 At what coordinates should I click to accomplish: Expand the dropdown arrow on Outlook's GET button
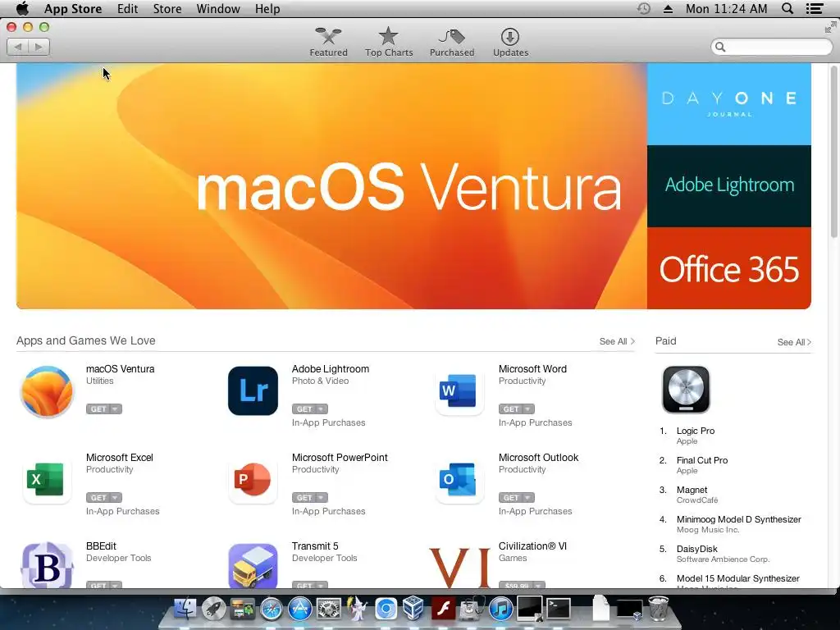pos(527,498)
